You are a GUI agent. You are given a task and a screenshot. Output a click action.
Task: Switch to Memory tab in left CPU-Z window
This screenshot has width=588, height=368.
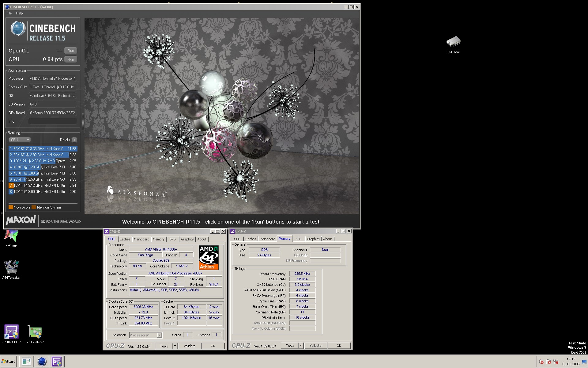click(x=159, y=239)
